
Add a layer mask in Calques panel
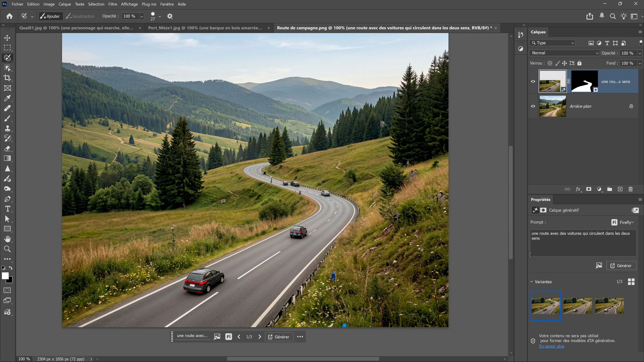[x=589, y=189]
